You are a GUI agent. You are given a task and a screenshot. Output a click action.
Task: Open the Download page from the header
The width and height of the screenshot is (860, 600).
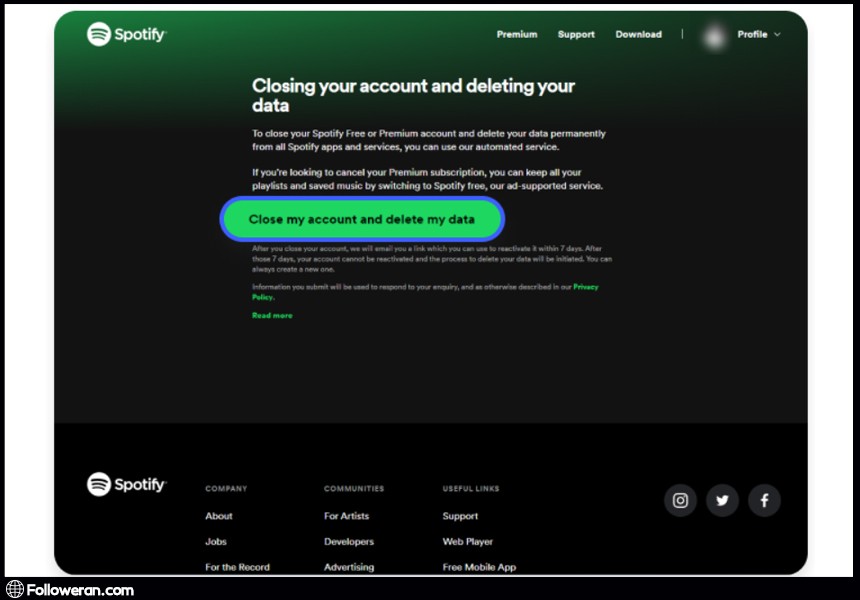(x=638, y=35)
